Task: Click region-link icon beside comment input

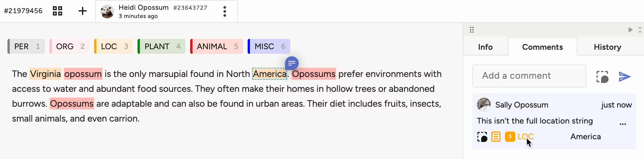Action: pos(603,77)
